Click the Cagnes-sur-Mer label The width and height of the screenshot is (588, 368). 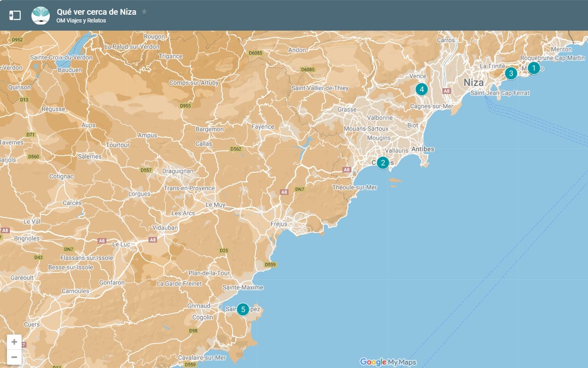click(432, 106)
